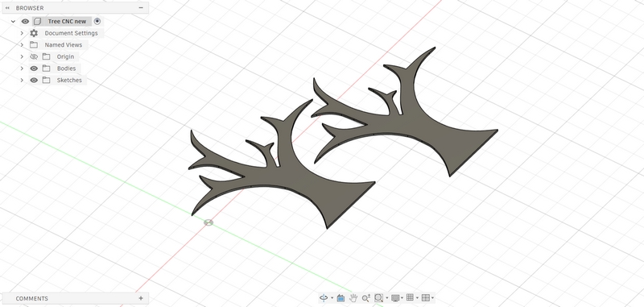Activate the Tree CNC new radio button
This screenshot has height=307, width=644.
[97, 22]
